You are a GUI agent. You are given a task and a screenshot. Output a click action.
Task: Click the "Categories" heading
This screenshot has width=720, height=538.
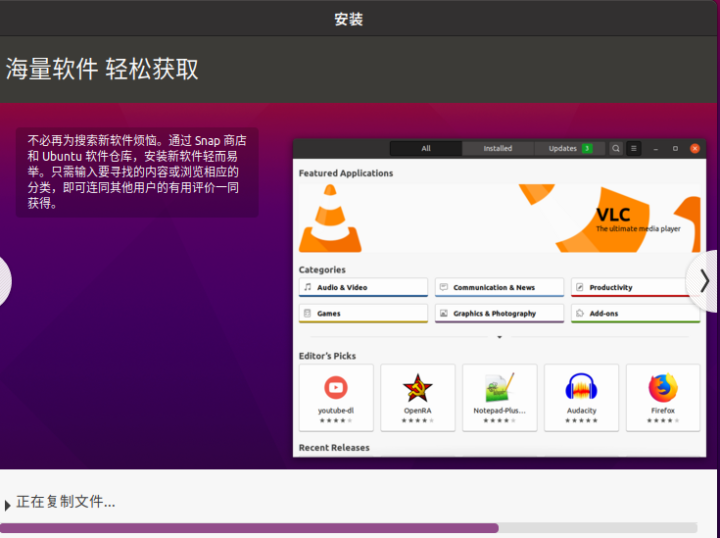click(x=322, y=269)
